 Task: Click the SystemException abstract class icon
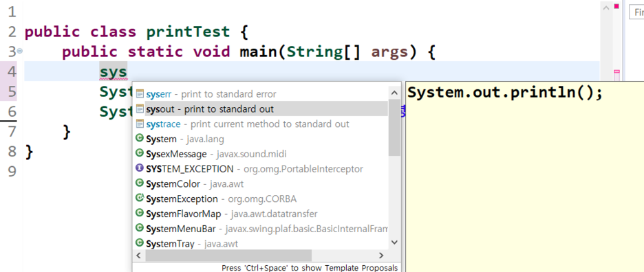pyautogui.click(x=140, y=198)
